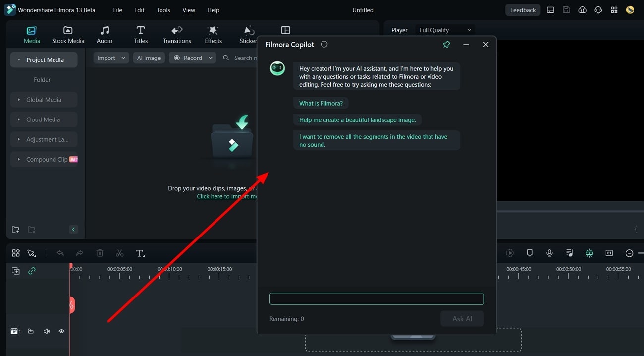This screenshot has height=356, width=644.
Task: Click the delete folder icon
Action: (x=32, y=230)
